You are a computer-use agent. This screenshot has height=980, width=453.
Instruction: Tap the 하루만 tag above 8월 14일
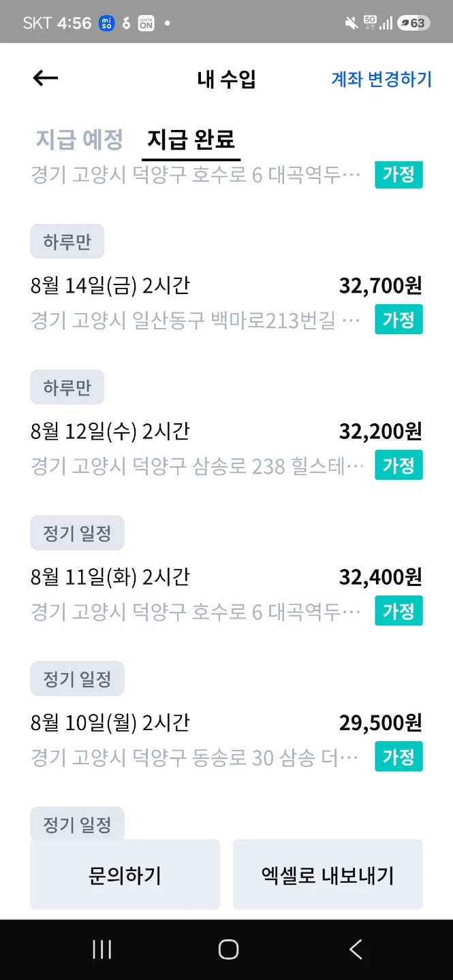(67, 242)
